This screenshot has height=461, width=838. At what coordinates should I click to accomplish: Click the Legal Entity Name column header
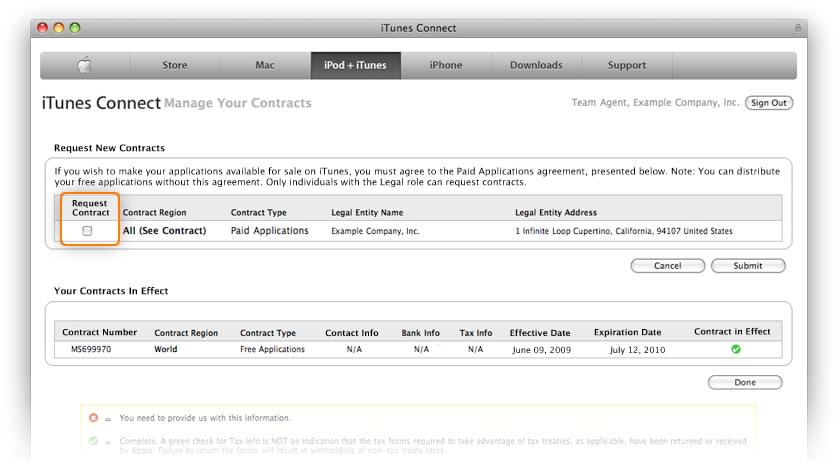367,213
